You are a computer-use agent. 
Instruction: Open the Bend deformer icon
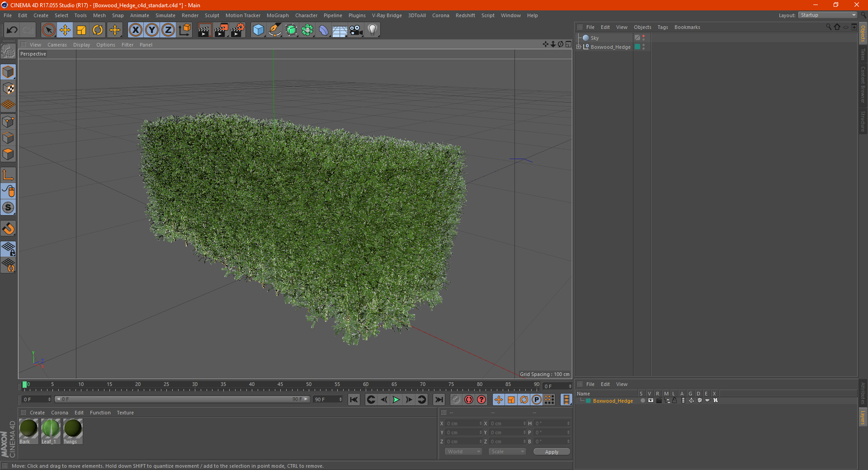324,30
